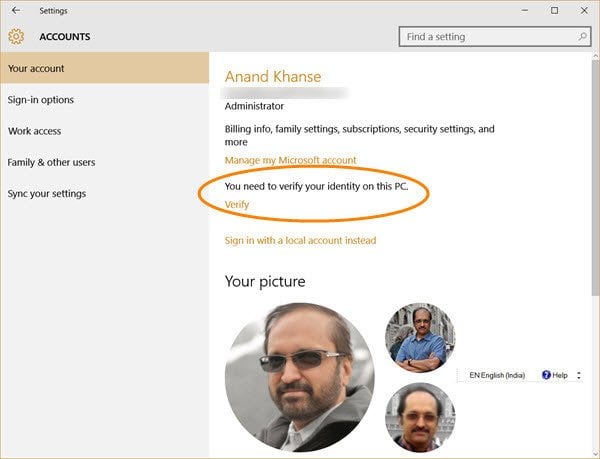Click the blue Help question icon
This screenshot has width=600, height=459.
(x=546, y=375)
